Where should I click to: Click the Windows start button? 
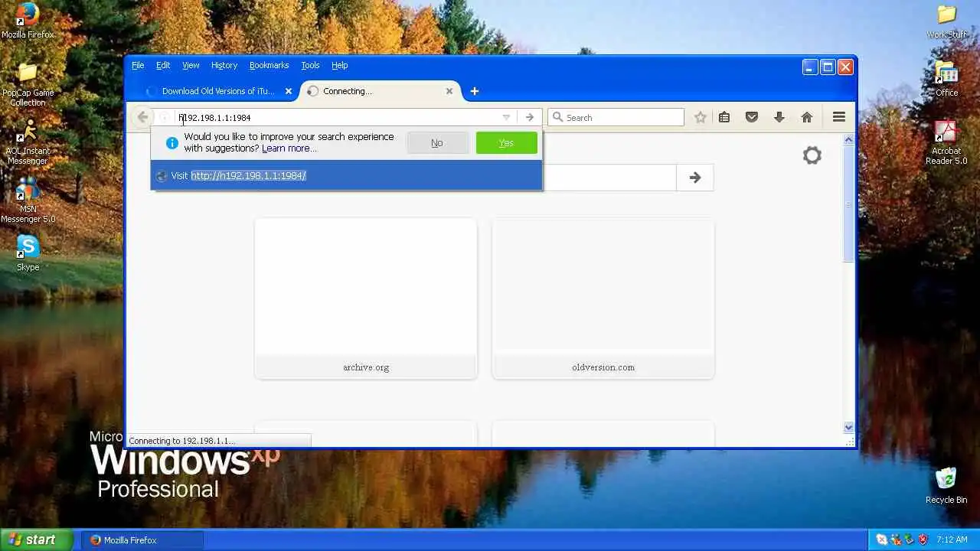pyautogui.click(x=37, y=540)
